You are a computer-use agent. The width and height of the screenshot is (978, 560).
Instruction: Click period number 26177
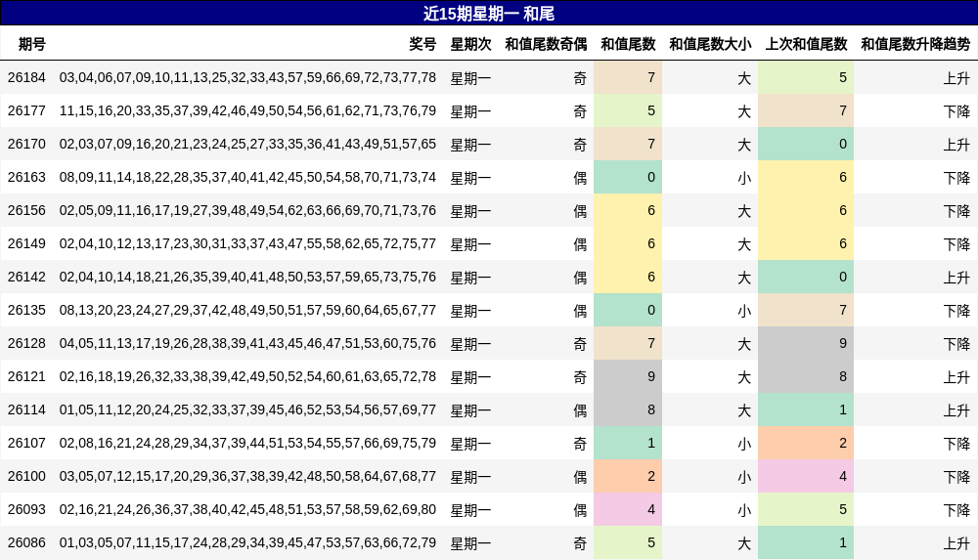(26, 110)
